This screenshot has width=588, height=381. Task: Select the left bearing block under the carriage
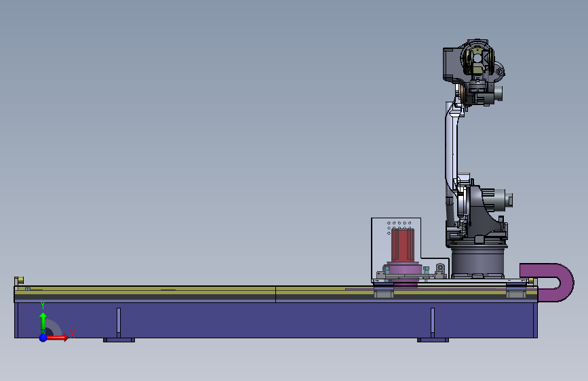pos(384,292)
